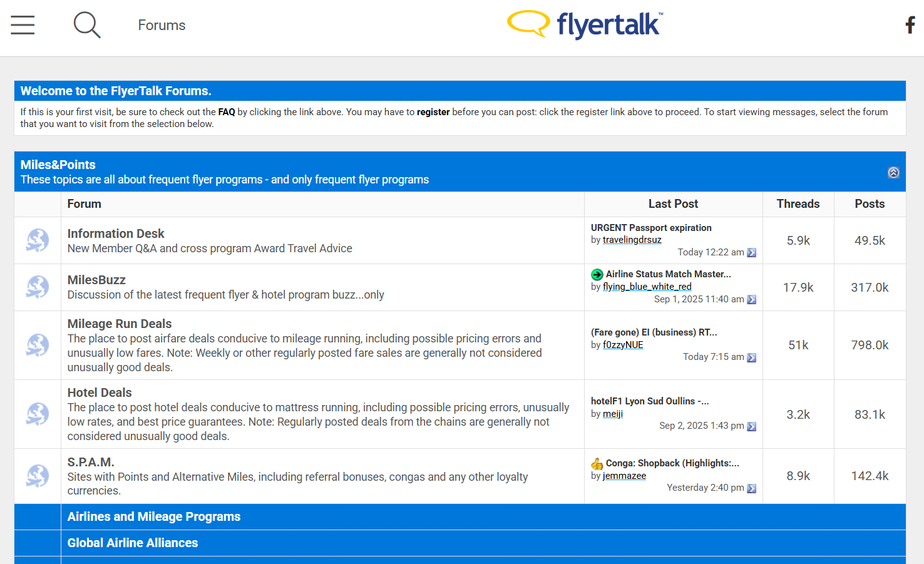Click 51k threads count
This screenshot has width=924, height=564.
(x=798, y=345)
